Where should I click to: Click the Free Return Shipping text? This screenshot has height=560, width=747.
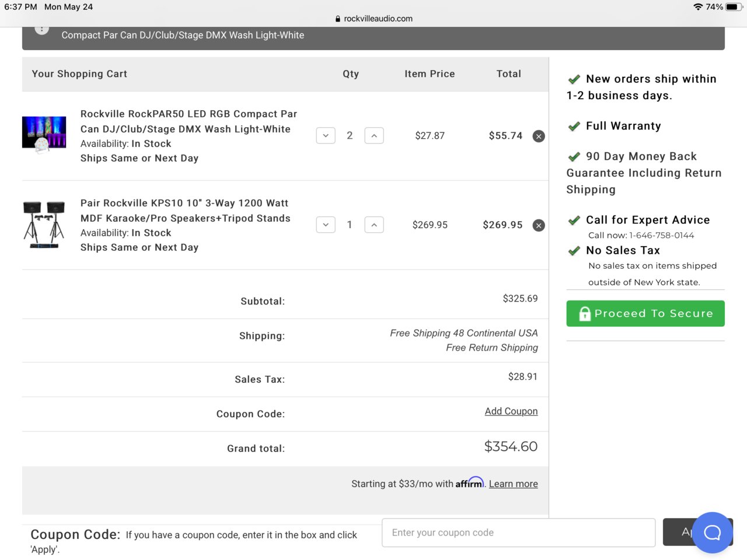point(492,348)
